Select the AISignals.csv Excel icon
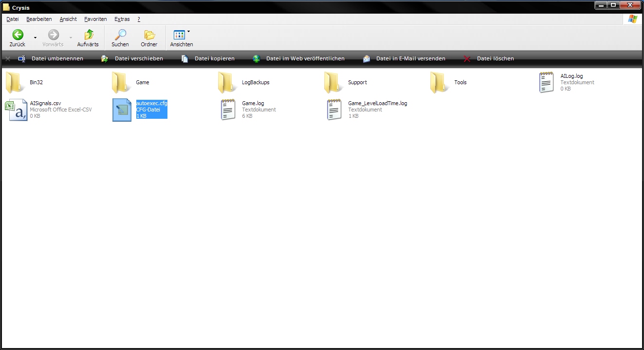 coord(16,110)
